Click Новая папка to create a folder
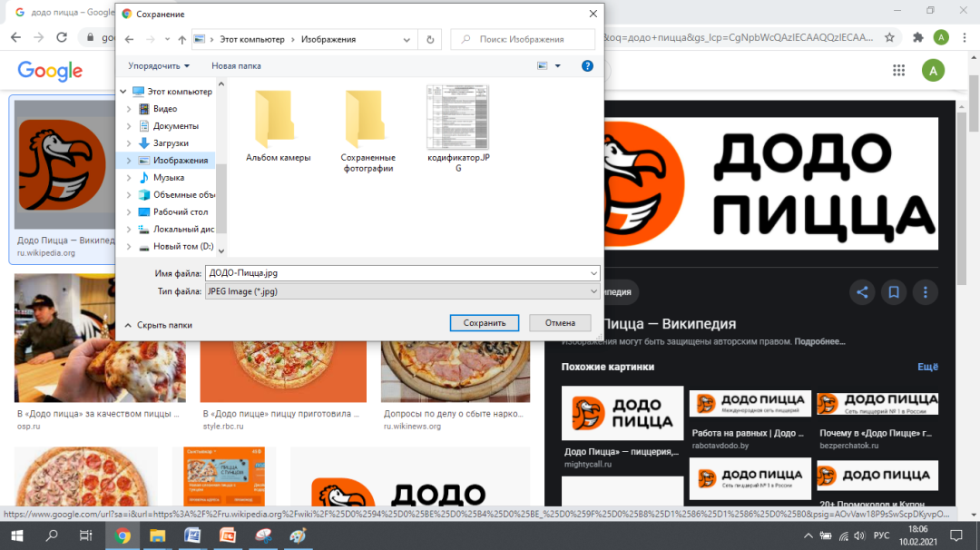The image size is (980, 550). pyautogui.click(x=236, y=65)
